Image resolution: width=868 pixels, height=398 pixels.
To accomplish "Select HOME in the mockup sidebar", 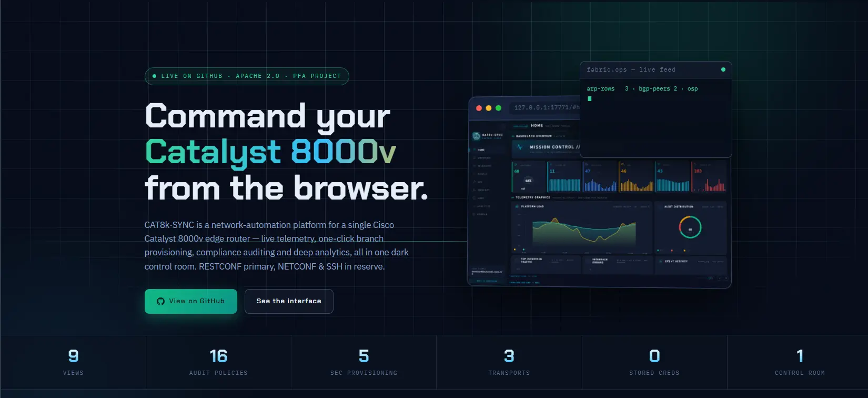I will click(481, 150).
